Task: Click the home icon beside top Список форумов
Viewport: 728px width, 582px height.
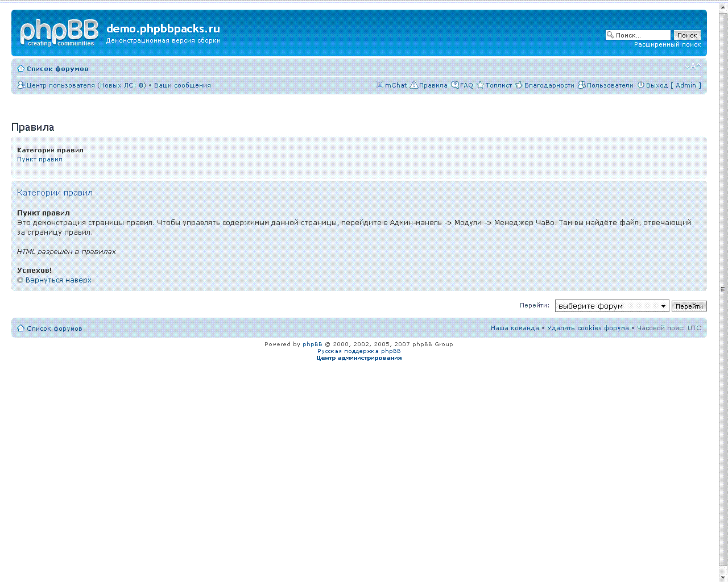Action: [21, 69]
